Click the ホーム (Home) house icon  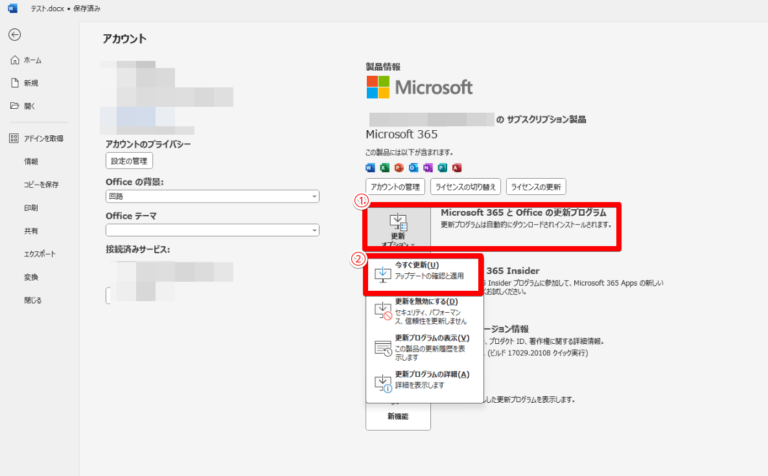(14, 60)
